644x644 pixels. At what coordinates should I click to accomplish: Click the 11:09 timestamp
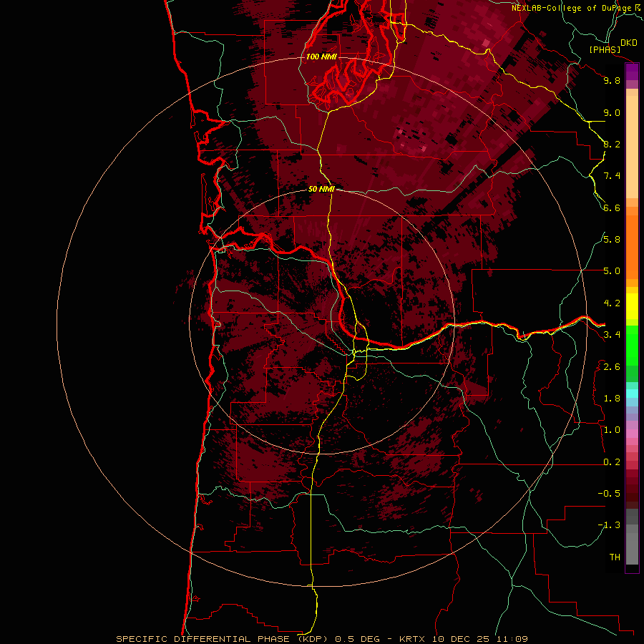click(x=511, y=639)
